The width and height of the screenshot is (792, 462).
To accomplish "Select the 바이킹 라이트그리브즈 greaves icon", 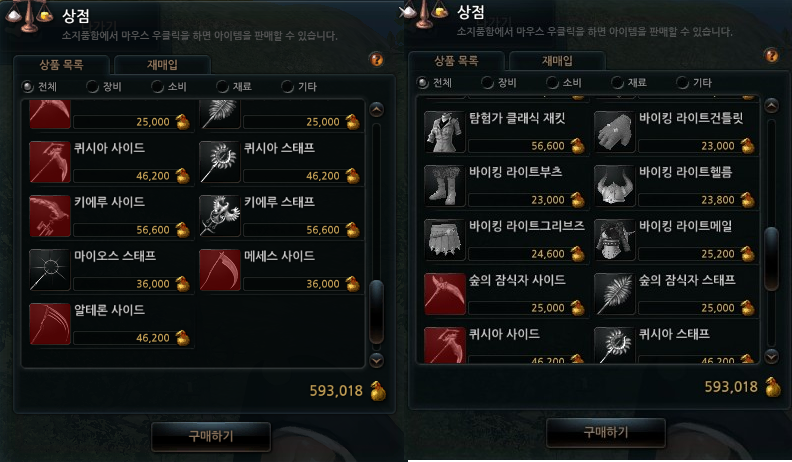I will tap(444, 240).
